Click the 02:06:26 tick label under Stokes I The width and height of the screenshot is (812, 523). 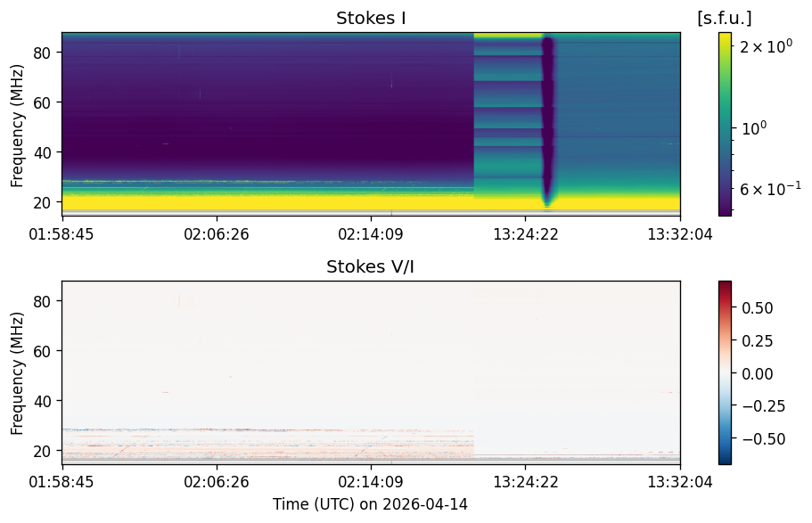pos(217,234)
